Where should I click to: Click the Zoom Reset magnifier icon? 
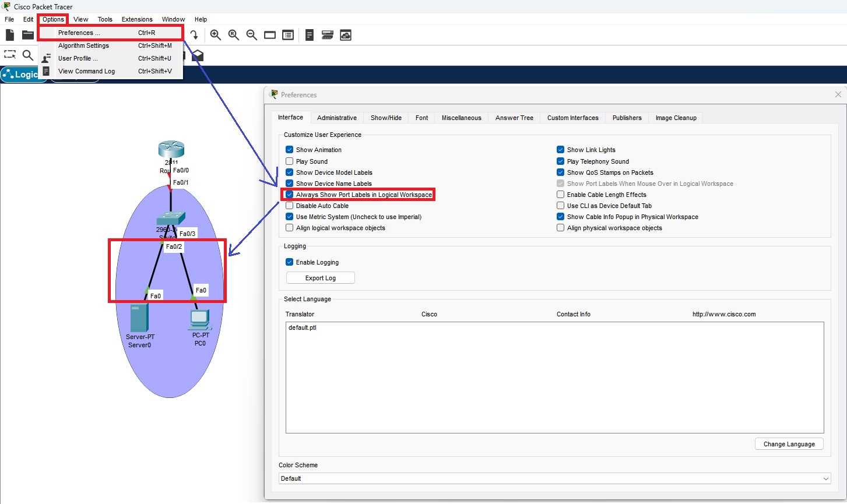click(x=234, y=35)
